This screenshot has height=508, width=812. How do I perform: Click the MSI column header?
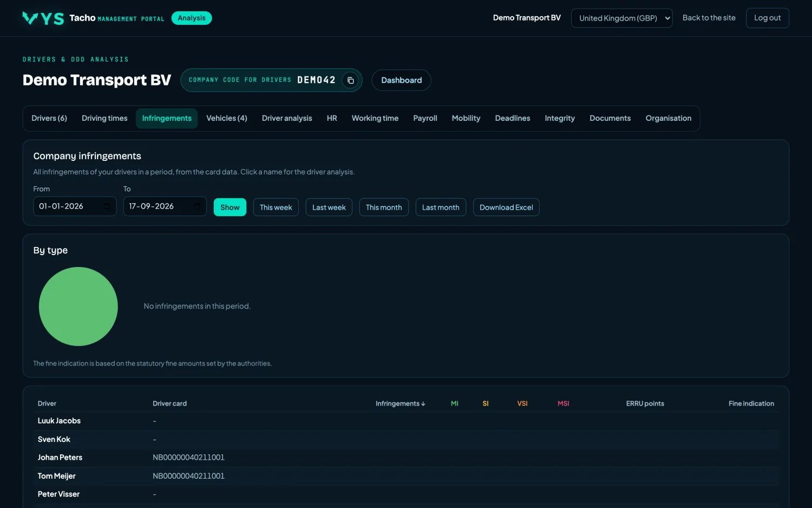pos(564,403)
